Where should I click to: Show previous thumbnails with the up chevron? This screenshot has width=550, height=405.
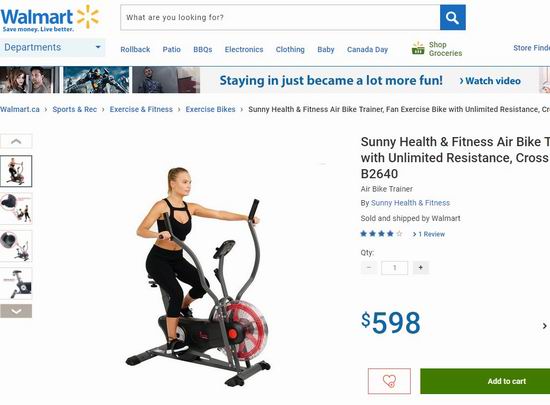(16, 141)
